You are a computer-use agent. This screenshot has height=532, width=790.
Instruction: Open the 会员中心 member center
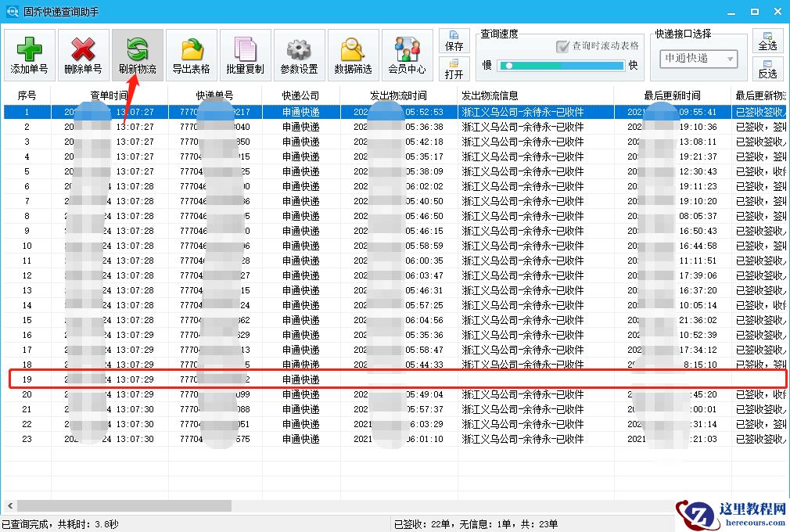[x=406, y=53]
